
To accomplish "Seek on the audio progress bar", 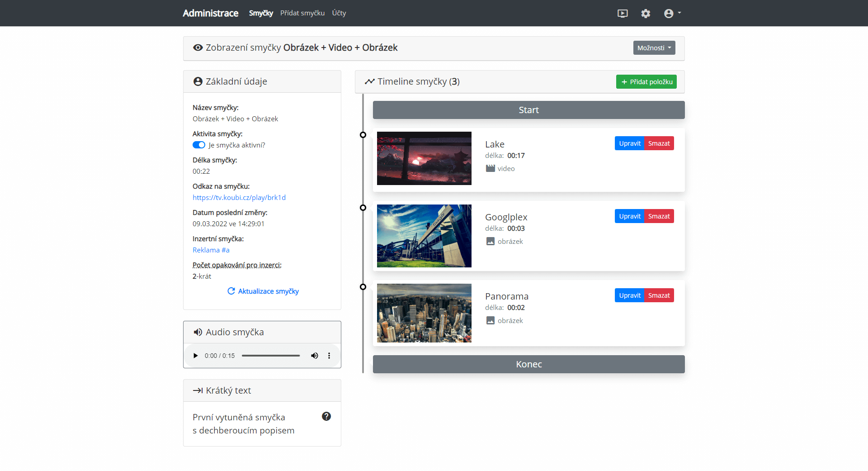I will pyautogui.click(x=271, y=356).
